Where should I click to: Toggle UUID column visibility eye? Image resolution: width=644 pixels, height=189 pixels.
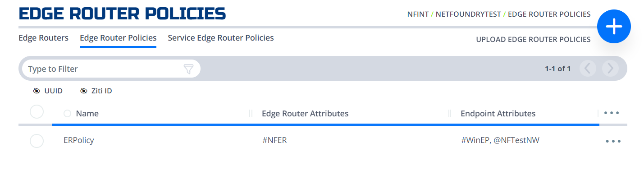tap(37, 91)
